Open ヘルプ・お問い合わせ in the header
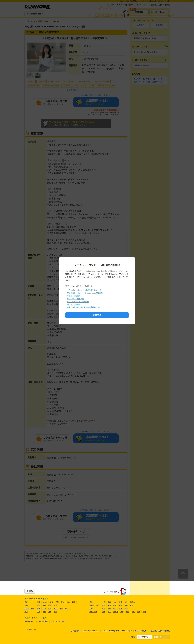Image resolution: width=194 pixels, height=644 pixels. 125,5
